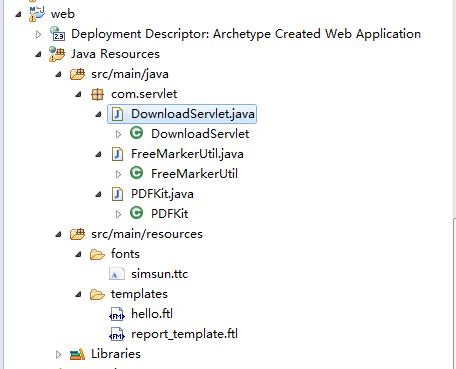Select hello.ftl file name
456x369 pixels.
coord(152,314)
